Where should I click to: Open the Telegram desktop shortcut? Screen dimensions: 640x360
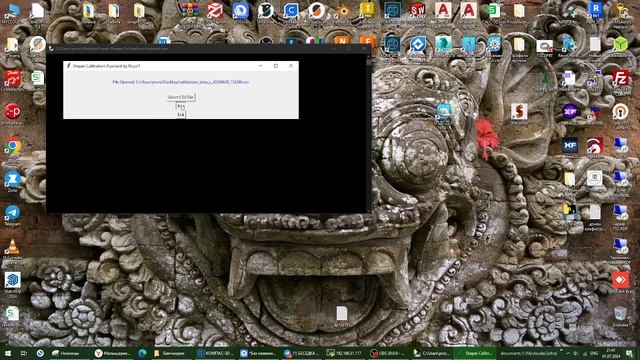pos(13,213)
